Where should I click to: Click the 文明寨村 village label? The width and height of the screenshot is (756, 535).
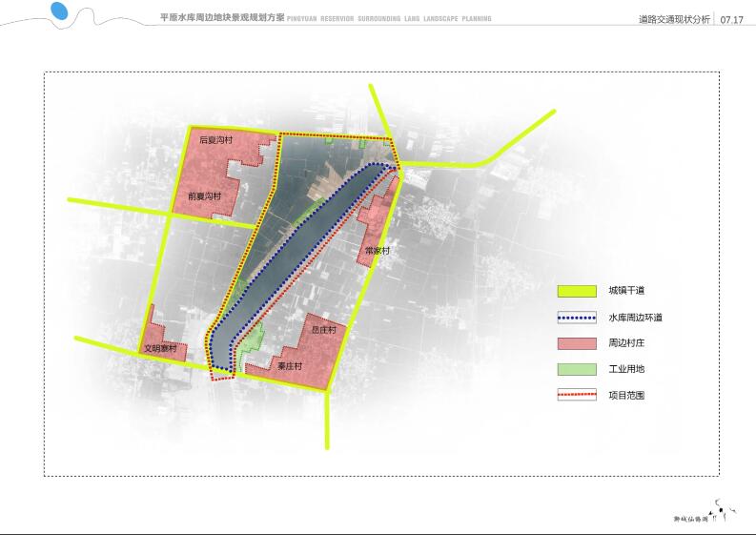160,348
